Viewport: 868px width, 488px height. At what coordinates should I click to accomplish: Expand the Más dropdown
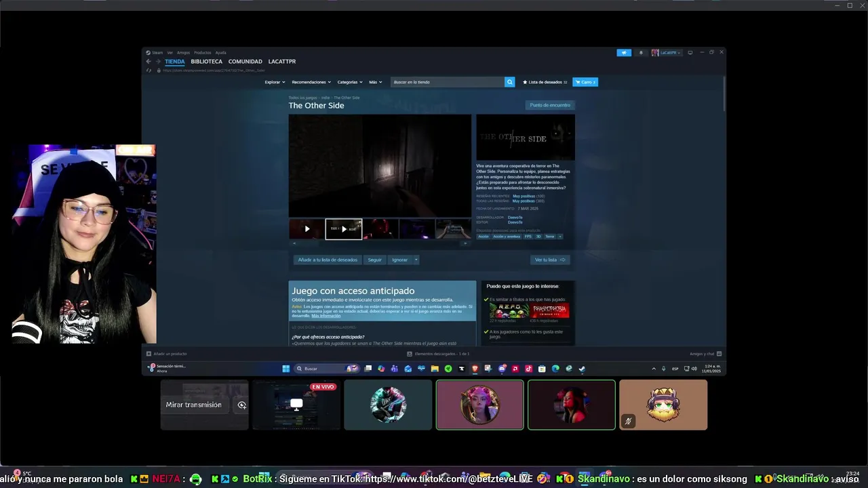click(376, 82)
